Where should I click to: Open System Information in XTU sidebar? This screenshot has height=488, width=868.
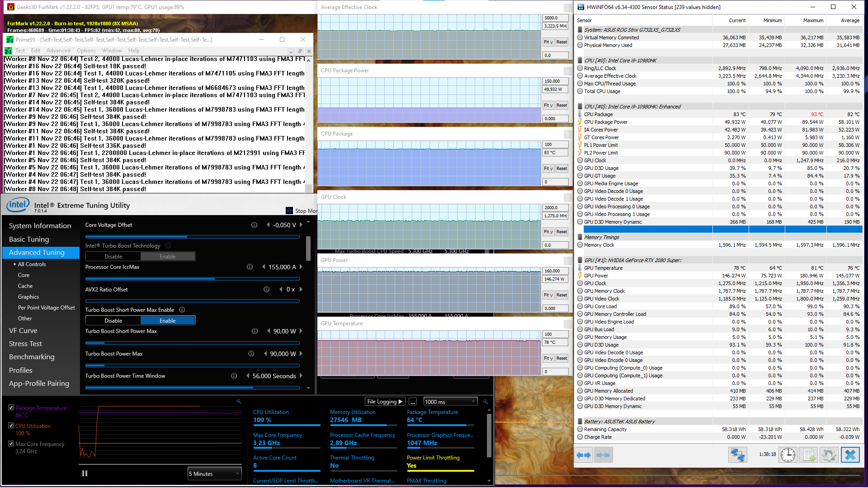(40, 226)
